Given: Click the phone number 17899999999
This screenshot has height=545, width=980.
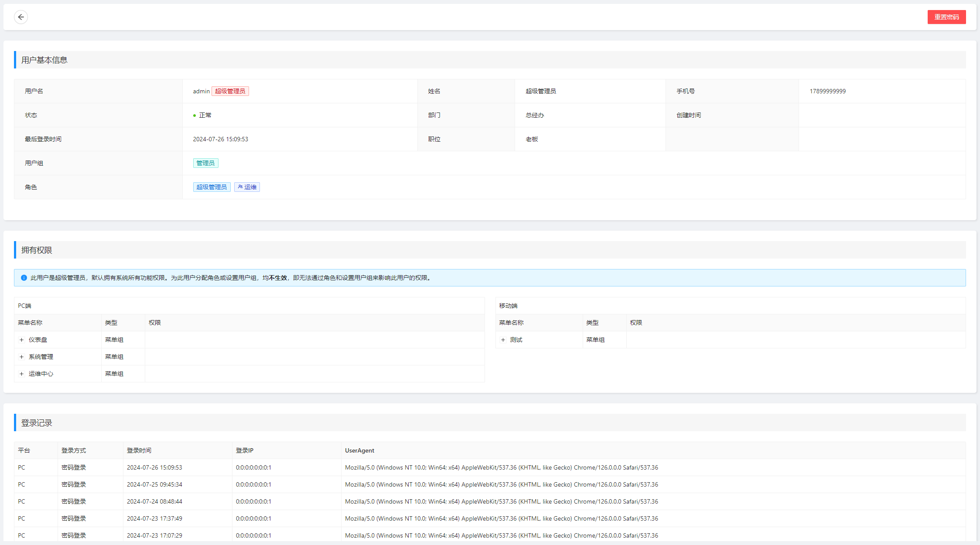Looking at the screenshot, I should [x=827, y=91].
